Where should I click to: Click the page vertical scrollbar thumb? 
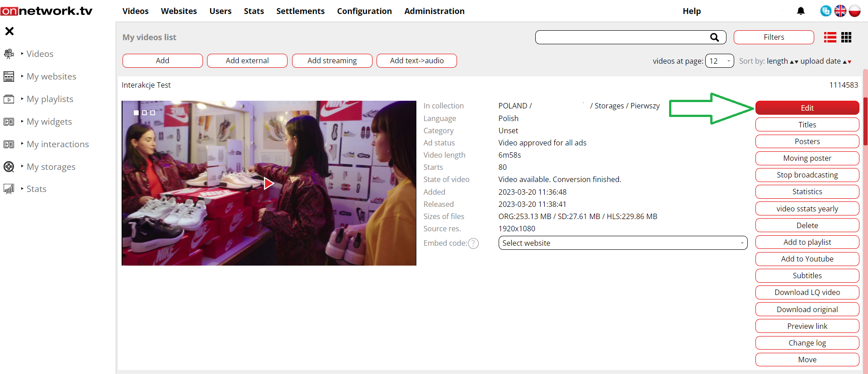point(865,121)
